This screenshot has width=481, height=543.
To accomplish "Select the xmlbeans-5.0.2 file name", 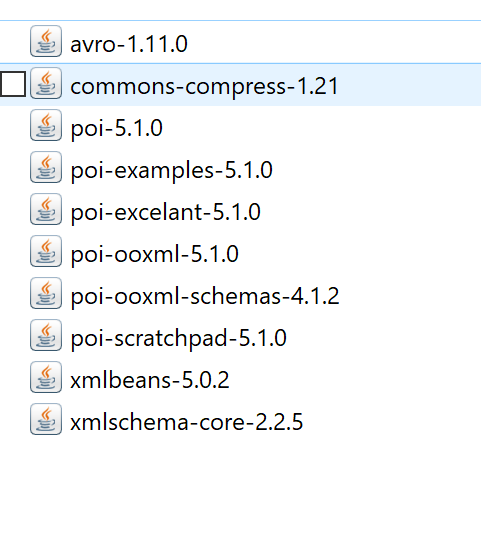I will coord(150,380).
